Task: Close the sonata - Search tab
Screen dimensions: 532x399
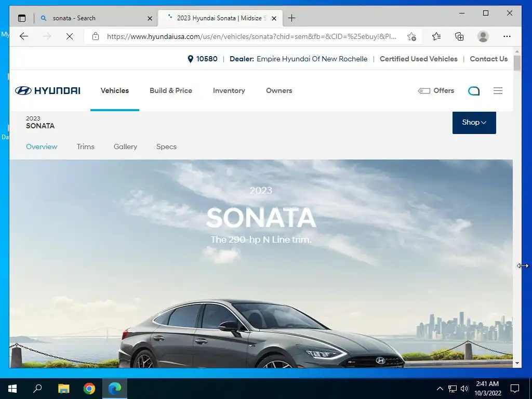Action: [x=150, y=18]
